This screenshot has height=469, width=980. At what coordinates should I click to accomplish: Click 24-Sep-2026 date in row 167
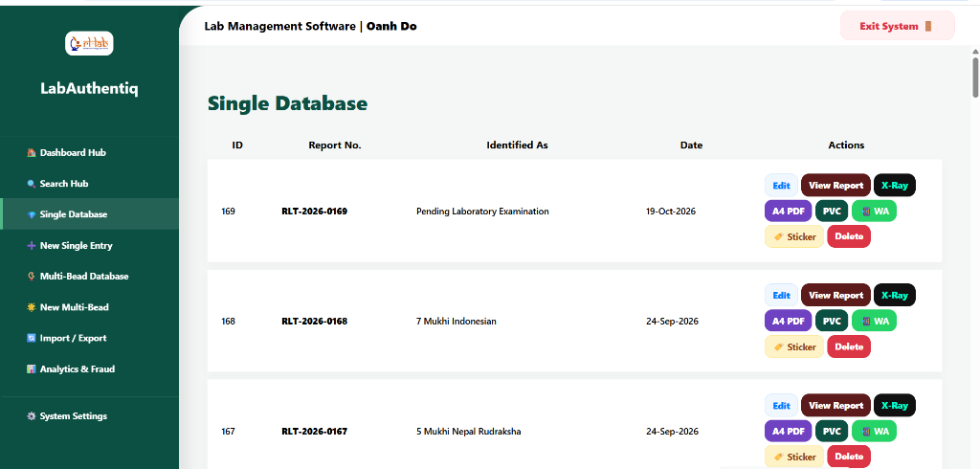click(672, 432)
